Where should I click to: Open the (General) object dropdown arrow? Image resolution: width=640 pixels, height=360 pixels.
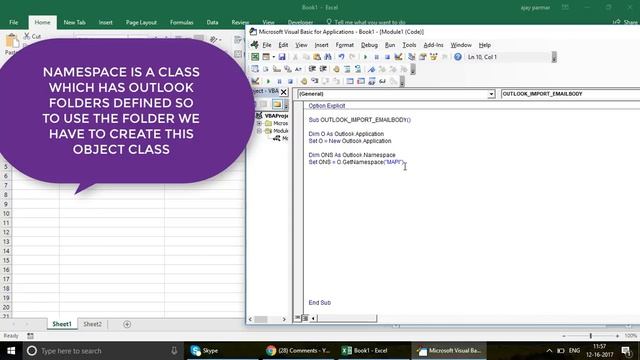coord(491,94)
